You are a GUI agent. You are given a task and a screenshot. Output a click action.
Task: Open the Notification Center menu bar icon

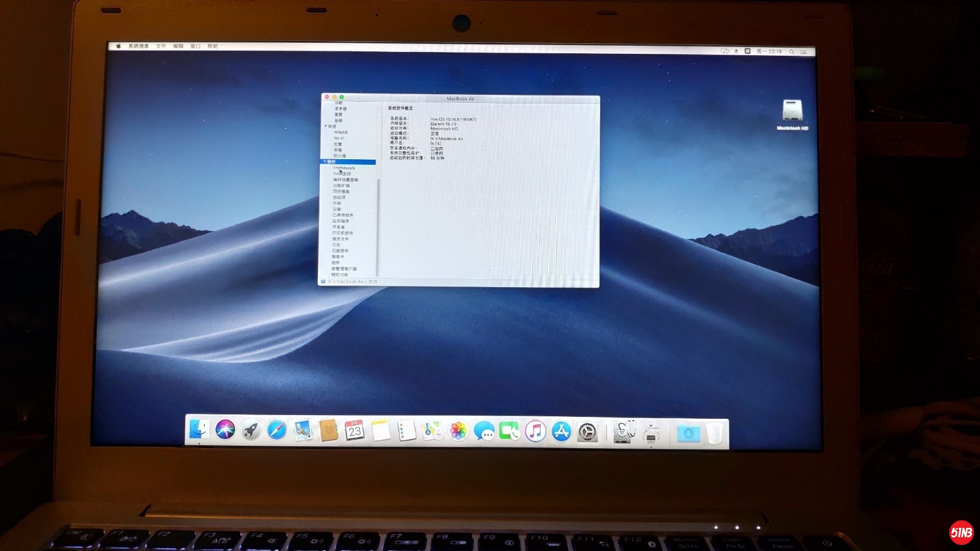804,52
